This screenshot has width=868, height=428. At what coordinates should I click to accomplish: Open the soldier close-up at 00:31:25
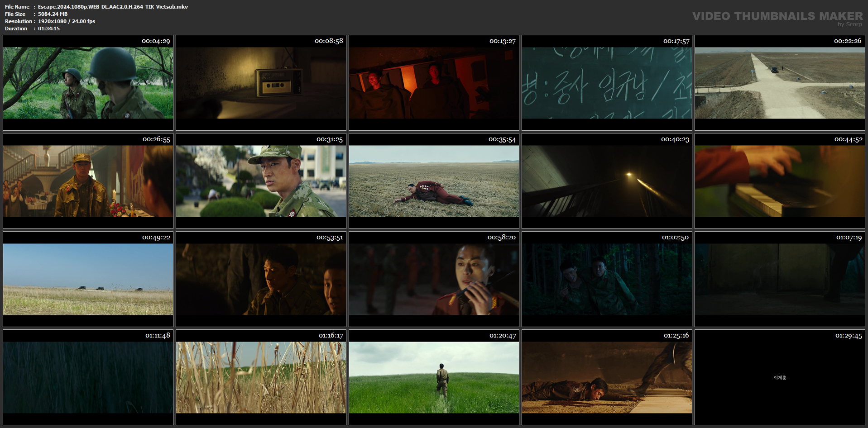click(x=261, y=181)
